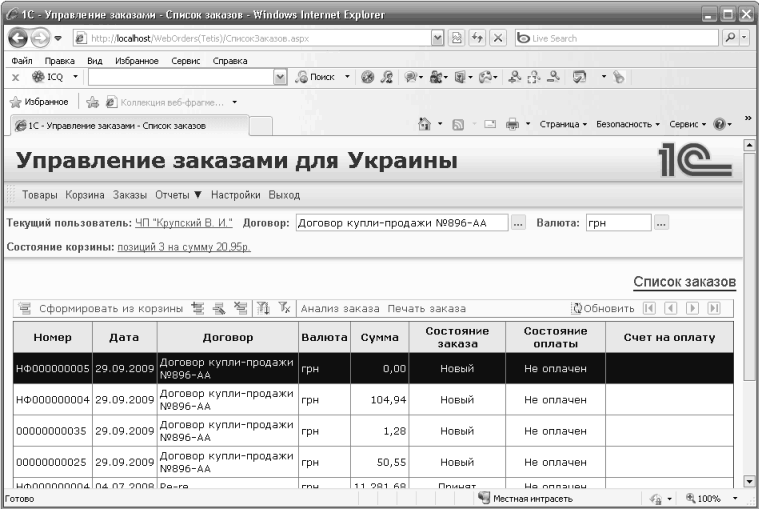Image resolution: width=759 pixels, height=509 pixels.
Task: Open the Правка menu
Action: click(60, 61)
